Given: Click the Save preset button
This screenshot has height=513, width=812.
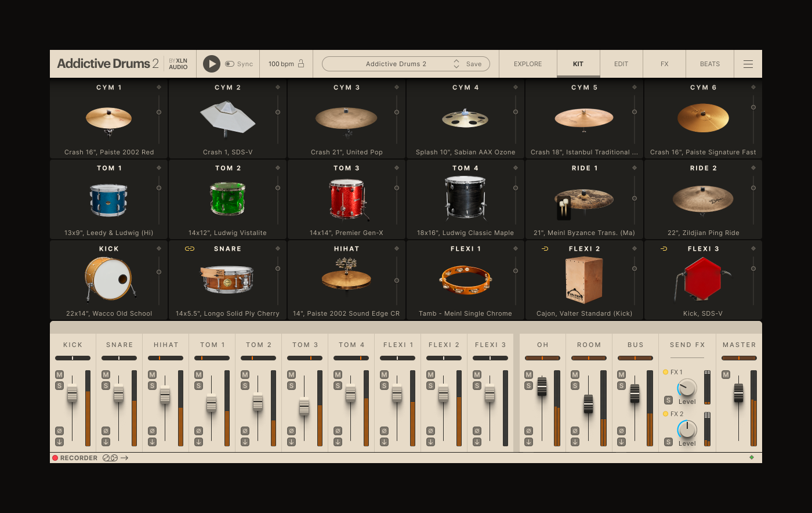Looking at the screenshot, I should tap(474, 64).
